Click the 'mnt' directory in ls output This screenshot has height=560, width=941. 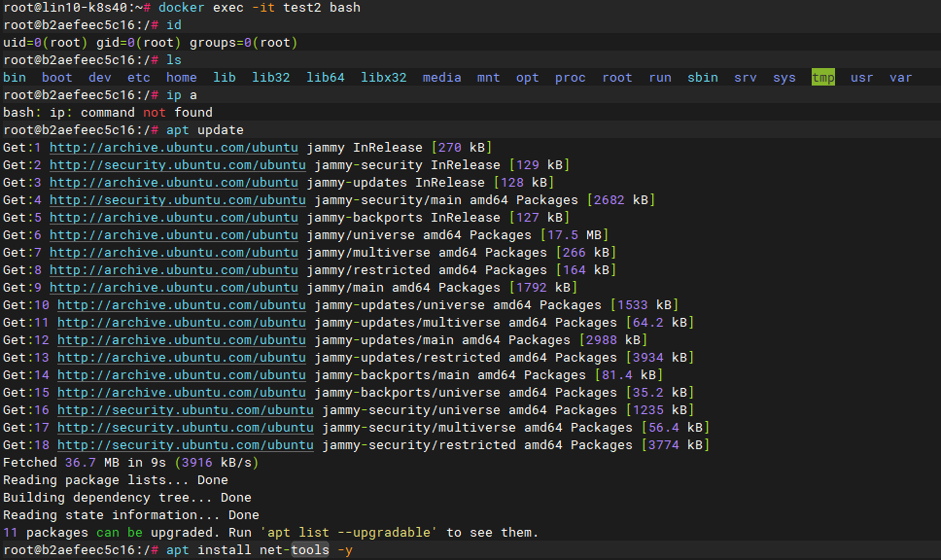489,78
